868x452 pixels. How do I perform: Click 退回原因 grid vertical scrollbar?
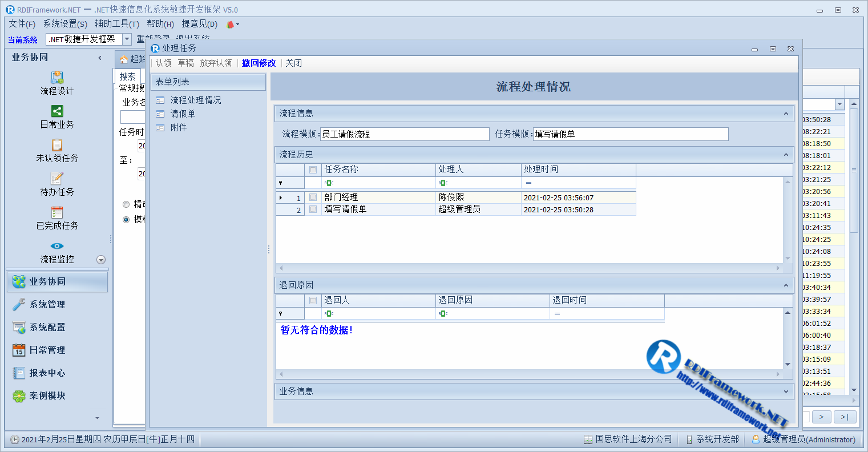tap(788, 339)
